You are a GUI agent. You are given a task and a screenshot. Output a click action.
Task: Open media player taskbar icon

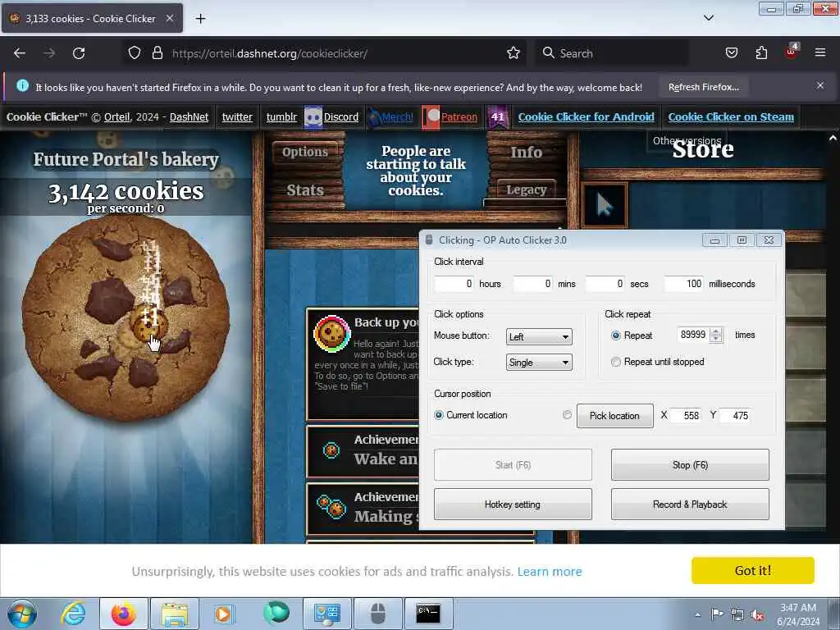click(224, 614)
